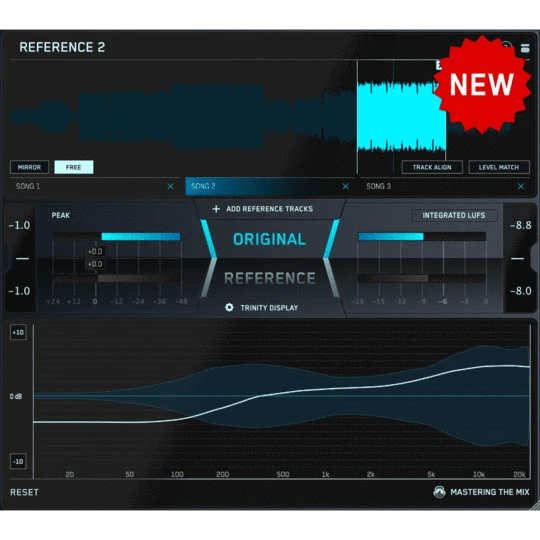Click the +10 range button on EQ graph
This screenshot has width=540, height=540.
[x=18, y=332]
